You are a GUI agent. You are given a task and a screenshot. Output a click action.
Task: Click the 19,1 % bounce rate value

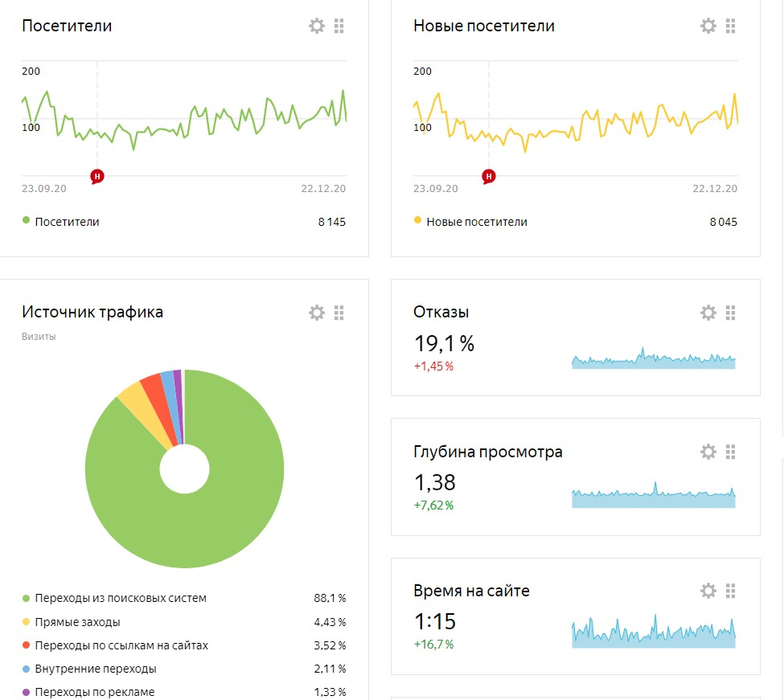[444, 344]
